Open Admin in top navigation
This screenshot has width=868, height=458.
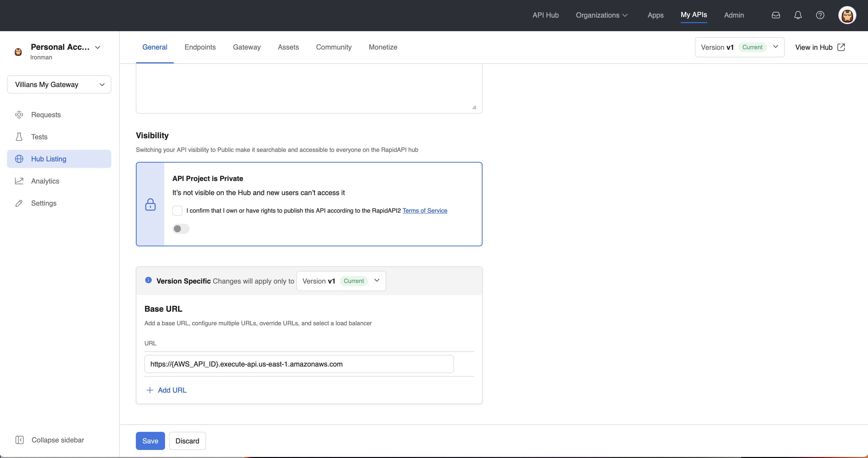(x=734, y=15)
